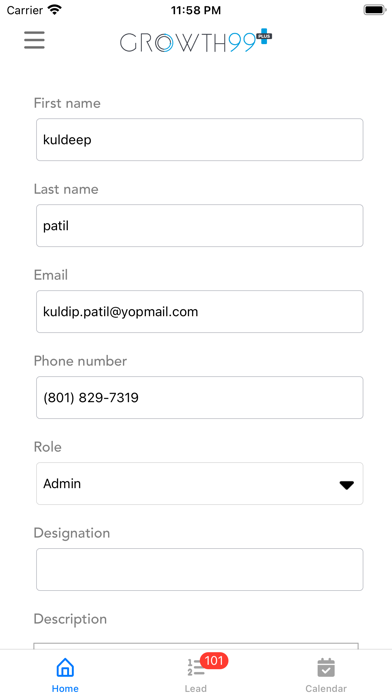
Task: Switch to the Lead tab label
Action: point(196,689)
